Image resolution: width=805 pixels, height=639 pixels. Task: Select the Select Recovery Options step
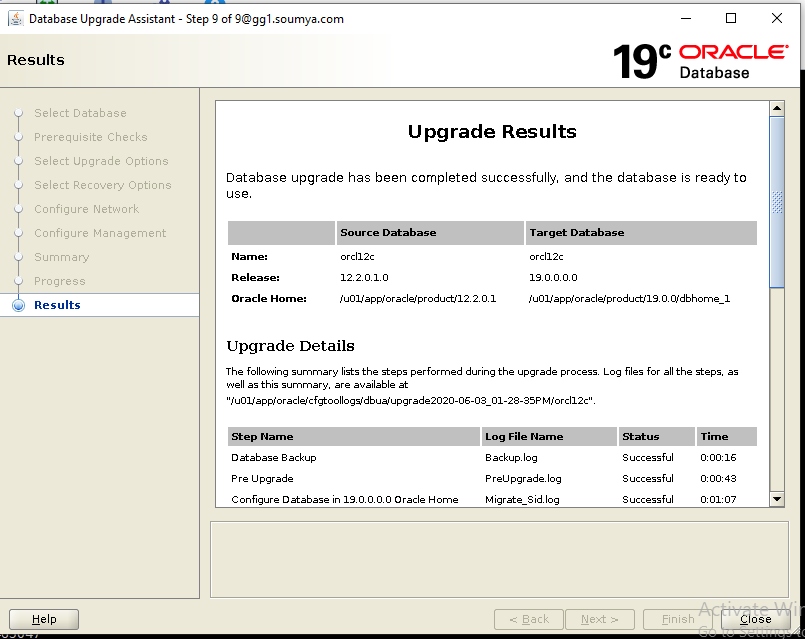tap(103, 185)
